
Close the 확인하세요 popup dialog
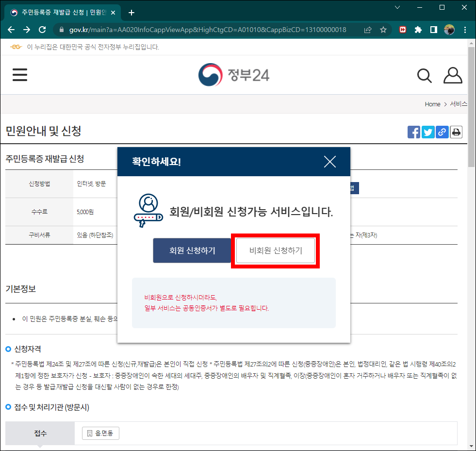tap(330, 162)
